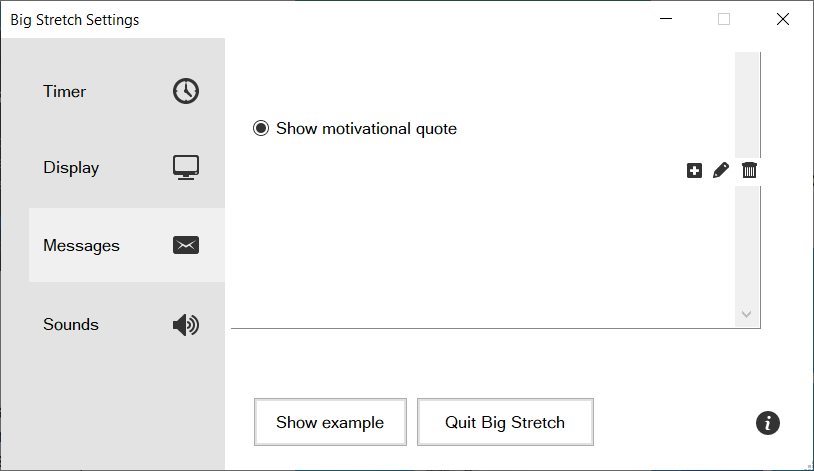814x471 pixels.
Task: Minimize the Big Stretch Settings window
Action: click(666, 19)
